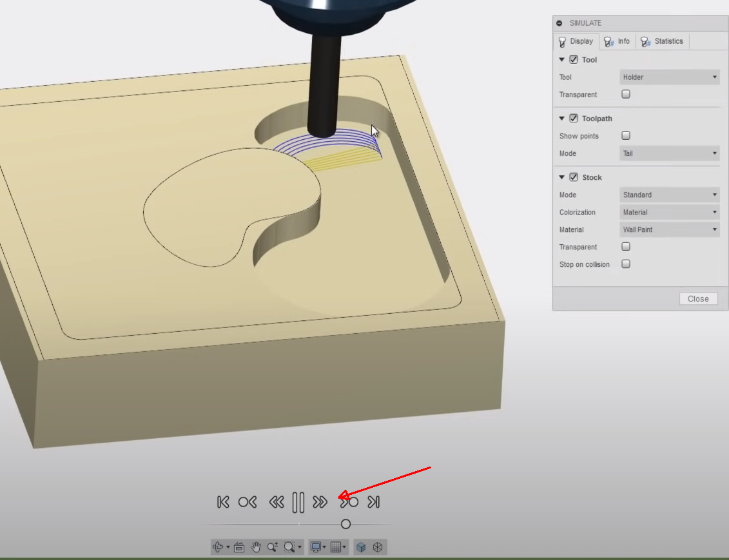This screenshot has width=729, height=560.
Task: Collapse the Stock section
Action: [562, 177]
